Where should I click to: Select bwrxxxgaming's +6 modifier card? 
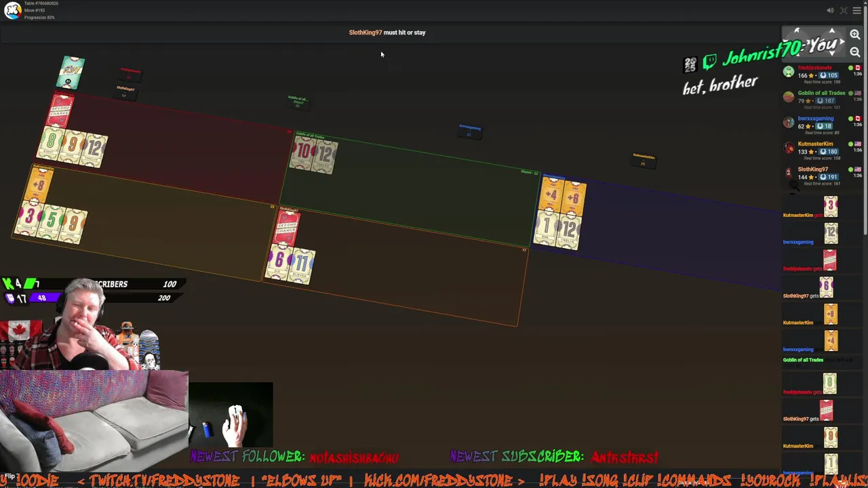574,199
